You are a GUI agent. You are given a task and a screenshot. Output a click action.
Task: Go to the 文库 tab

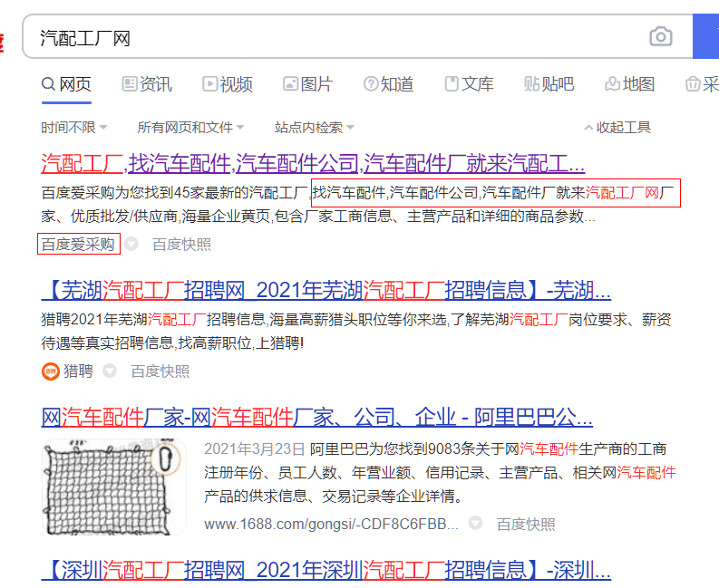pyautogui.click(x=469, y=84)
